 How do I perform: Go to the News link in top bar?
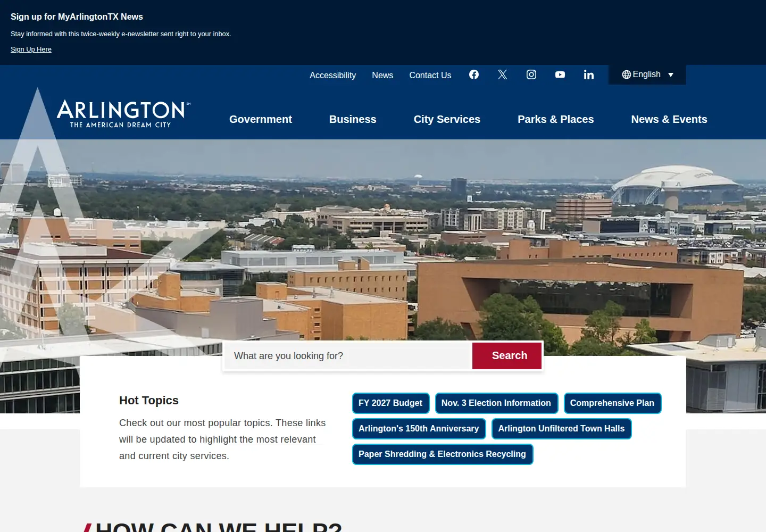click(382, 75)
